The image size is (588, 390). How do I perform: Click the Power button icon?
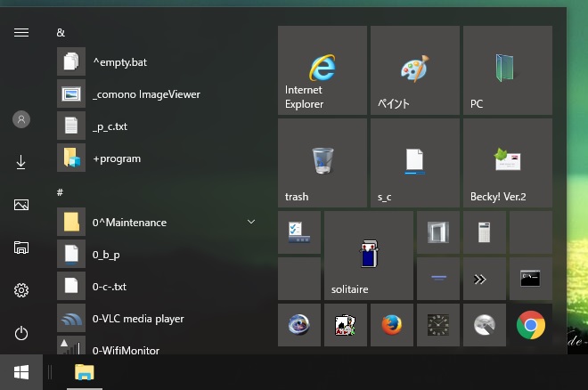[x=21, y=333]
